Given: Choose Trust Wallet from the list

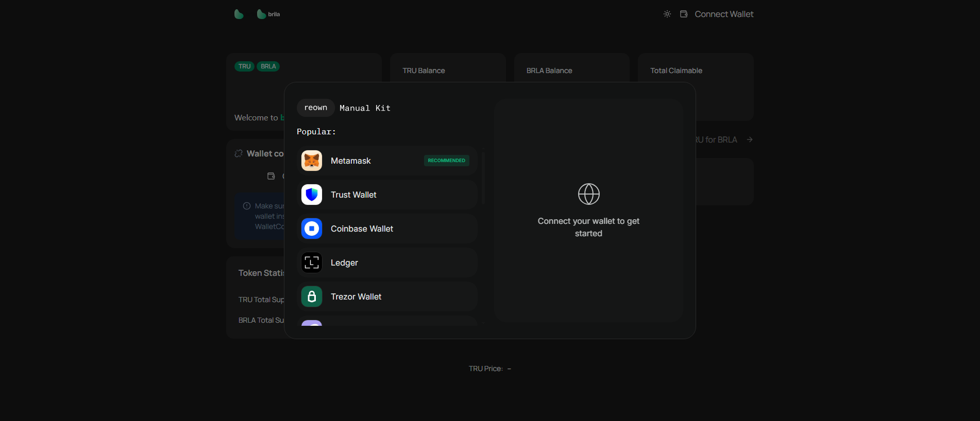Looking at the screenshot, I should pyautogui.click(x=387, y=195).
